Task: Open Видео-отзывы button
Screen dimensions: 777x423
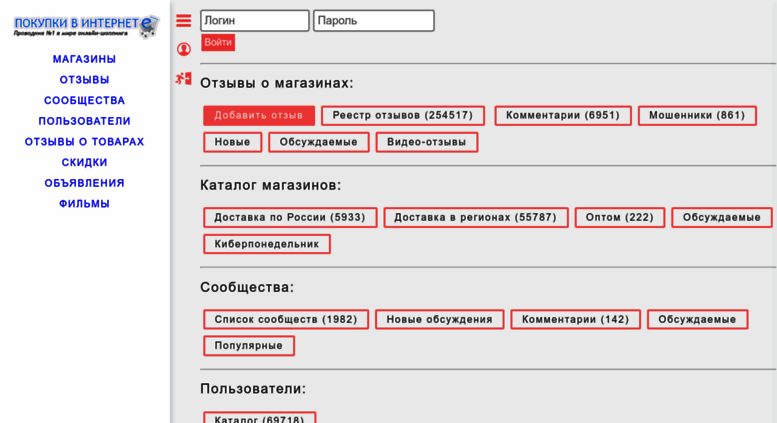Action: tap(427, 142)
